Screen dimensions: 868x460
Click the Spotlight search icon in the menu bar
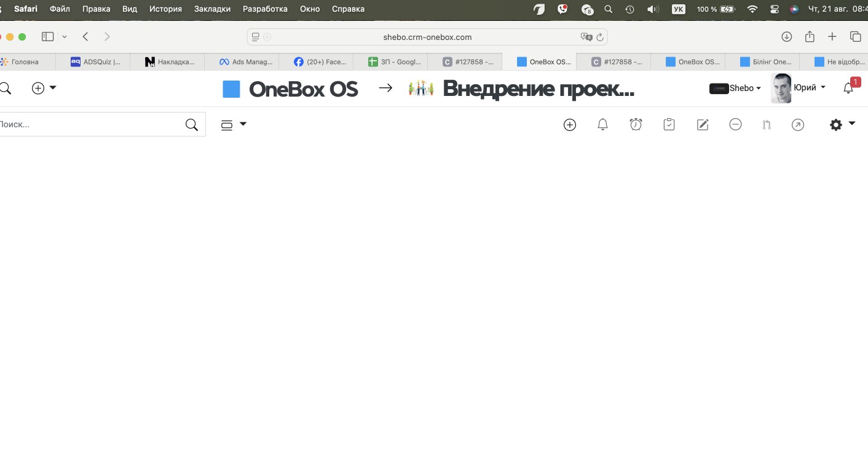(609, 9)
